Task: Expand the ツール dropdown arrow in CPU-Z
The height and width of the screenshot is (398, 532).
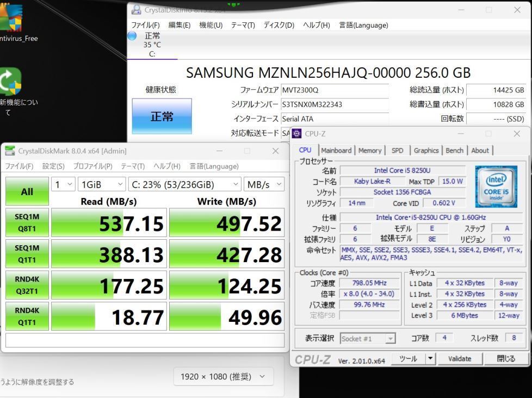Action: pos(430,359)
